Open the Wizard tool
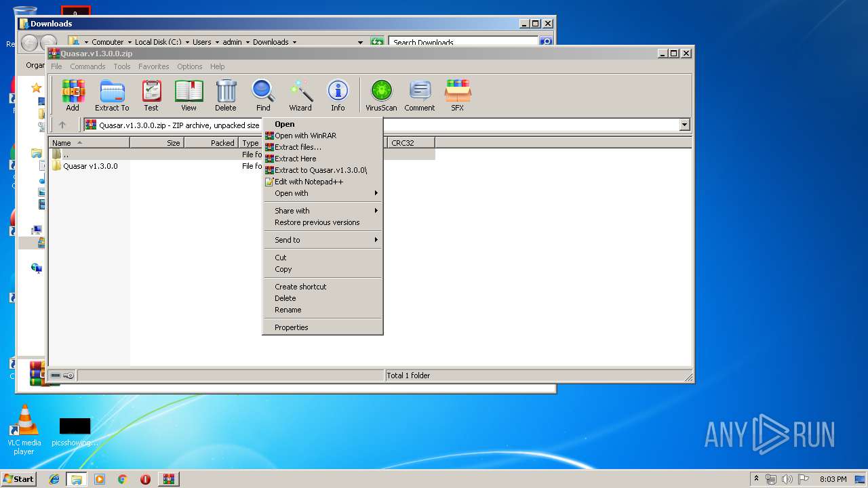The image size is (868, 488). pyautogui.click(x=300, y=96)
